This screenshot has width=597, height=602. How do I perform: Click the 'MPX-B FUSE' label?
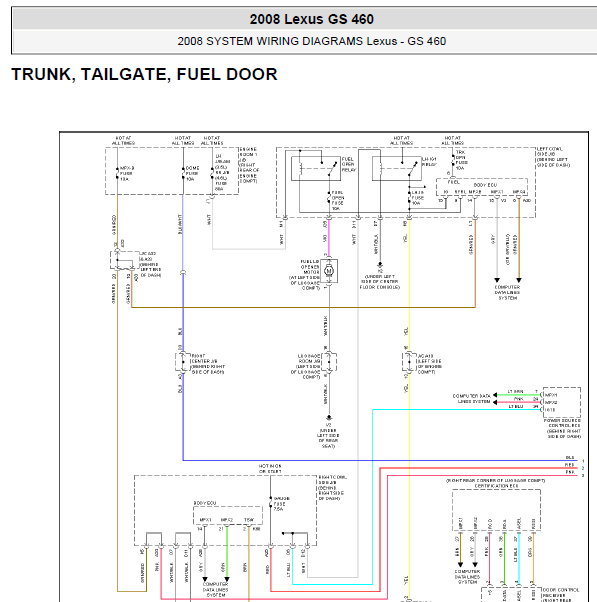pyautogui.click(x=127, y=174)
